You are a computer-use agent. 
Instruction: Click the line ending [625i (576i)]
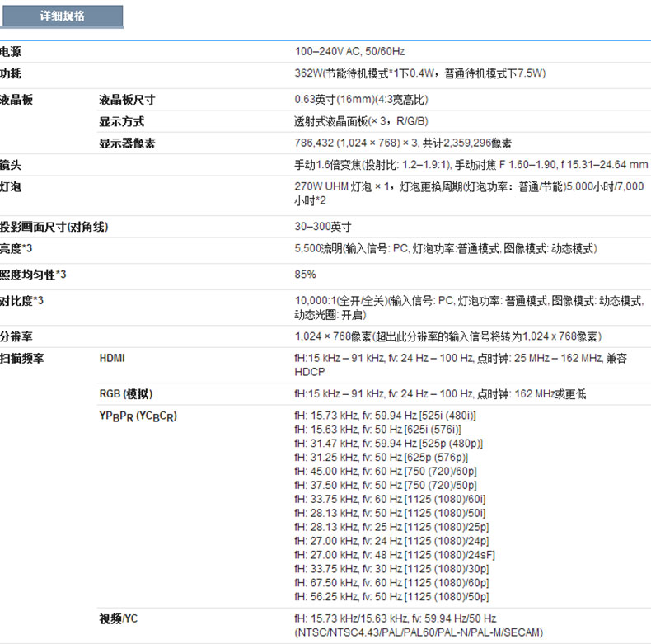point(377,430)
